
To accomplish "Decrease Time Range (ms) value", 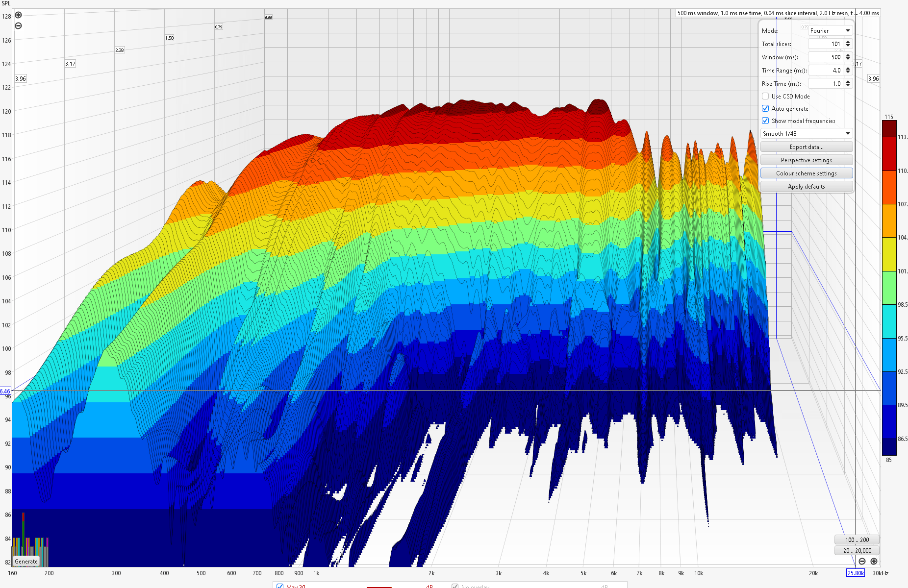I will pyautogui.click(x=848, y=73).
